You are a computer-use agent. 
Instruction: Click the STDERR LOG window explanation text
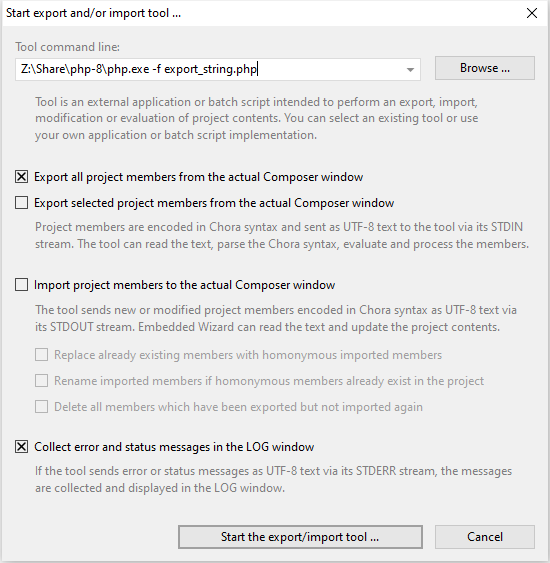point(273,479)
